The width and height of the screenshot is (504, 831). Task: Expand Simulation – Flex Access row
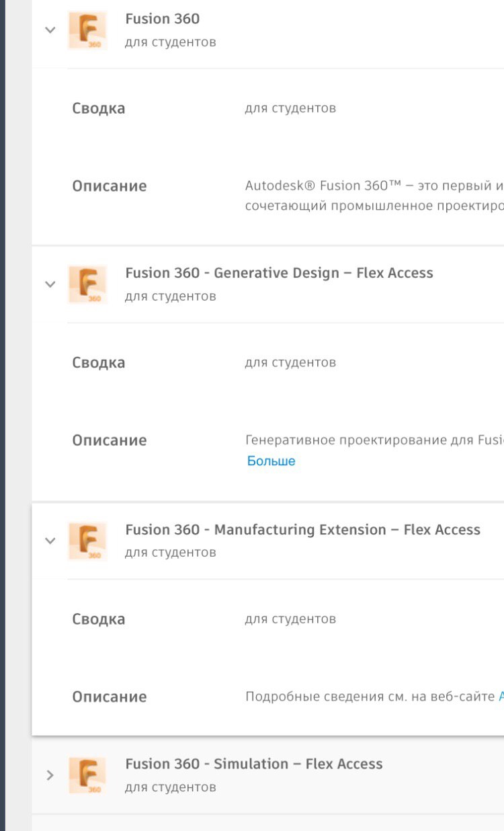(50, 775)
